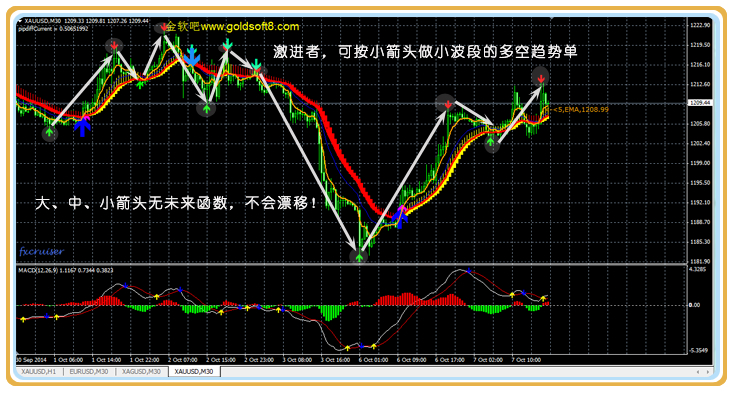Click price axis value 1222.90
Screen dimensions: 735x393
700,25
